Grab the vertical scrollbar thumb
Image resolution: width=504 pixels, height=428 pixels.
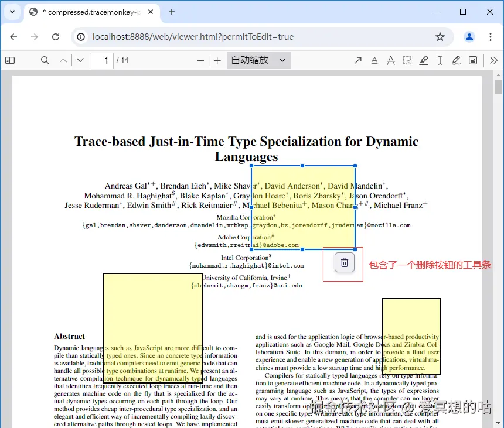pos(498,87)
